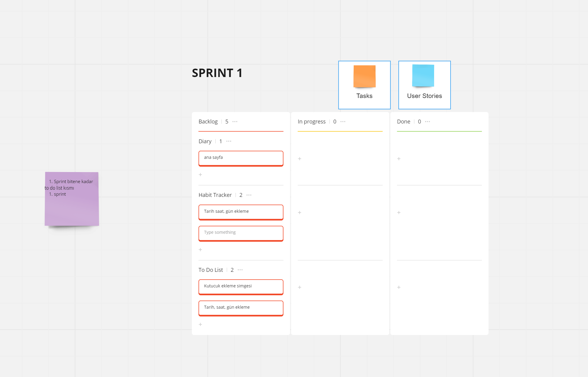Viewport: 588px width, 377px height.
Task: Add a card under the Diary backlog
Action: pyautogui.click(x=200, y=175)
